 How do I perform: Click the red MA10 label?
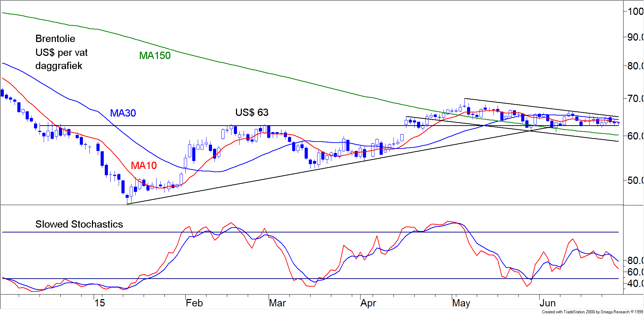click(144, 166)
